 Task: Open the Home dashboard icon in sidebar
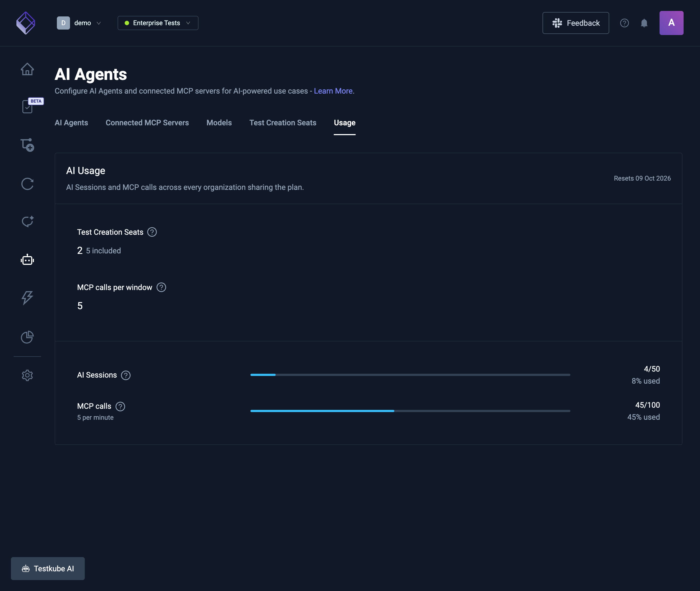pos(27,69)
